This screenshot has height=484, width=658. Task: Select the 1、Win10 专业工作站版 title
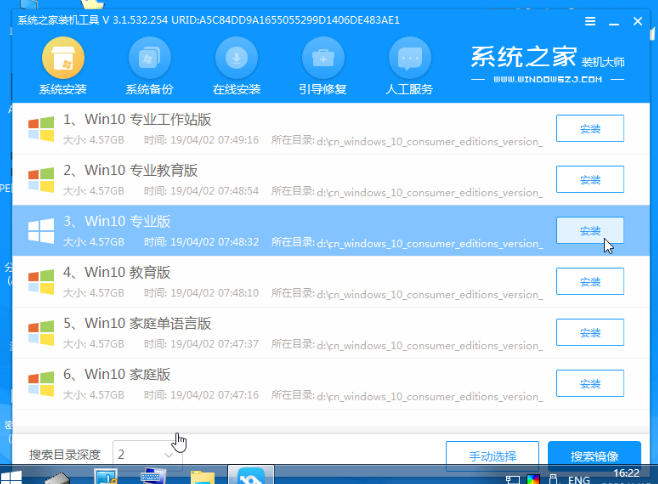137,120
